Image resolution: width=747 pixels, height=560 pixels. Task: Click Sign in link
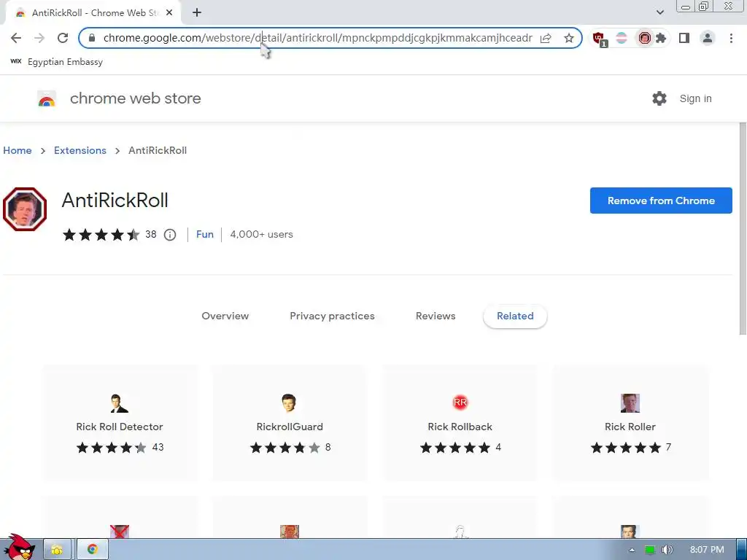tap(695, 98)
